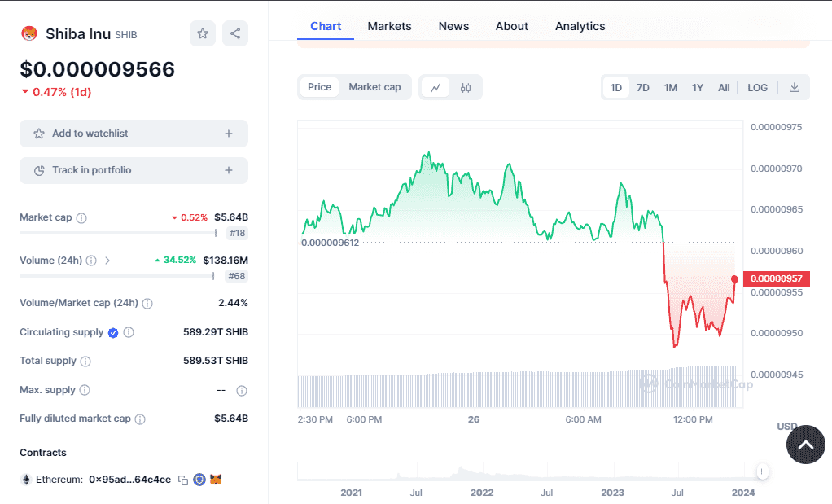Open Volume (24h) info icon
The image size is (832, 504).
pos(91,261)
